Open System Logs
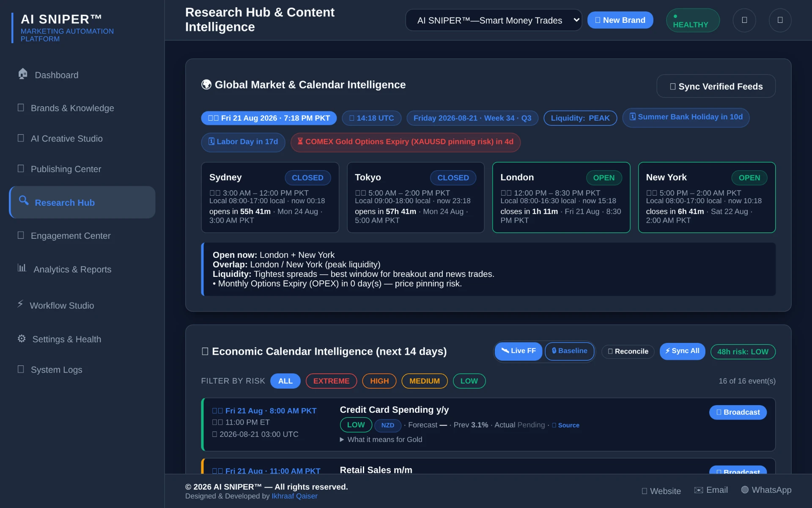The height and width of the screenshot is (508, 812). 82,370
